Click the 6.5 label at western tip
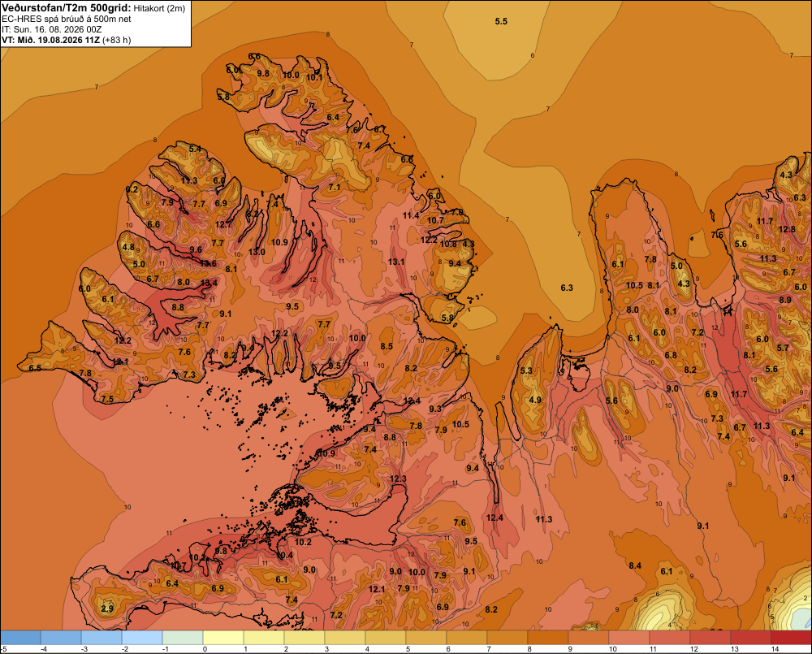The width and height of the screenshot is (812, 654). 35,368
